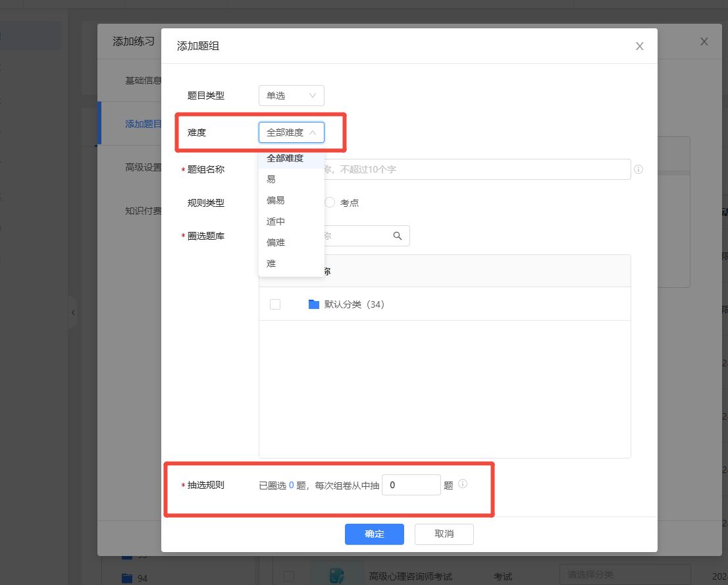Close the 添加题组 dialog with the X
Screen dimensions: 728x585
coord(639,46)
